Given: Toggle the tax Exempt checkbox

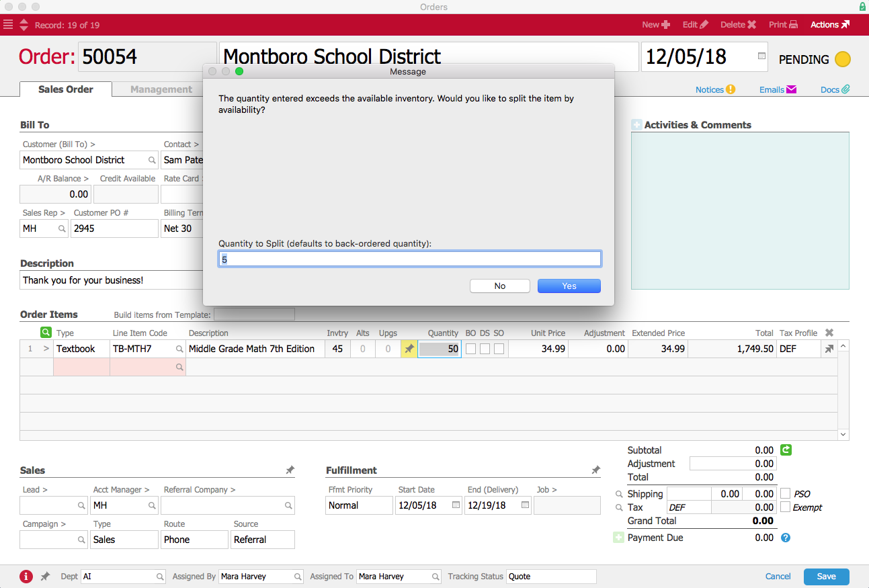Looking at the screenshot, I should (x=785, y=507).
